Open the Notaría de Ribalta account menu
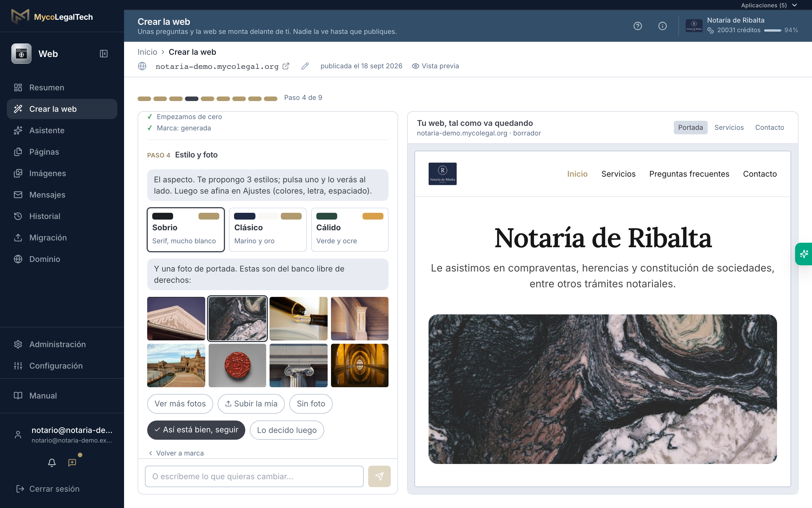Screen dimensions: 812x508 point(742,25)
